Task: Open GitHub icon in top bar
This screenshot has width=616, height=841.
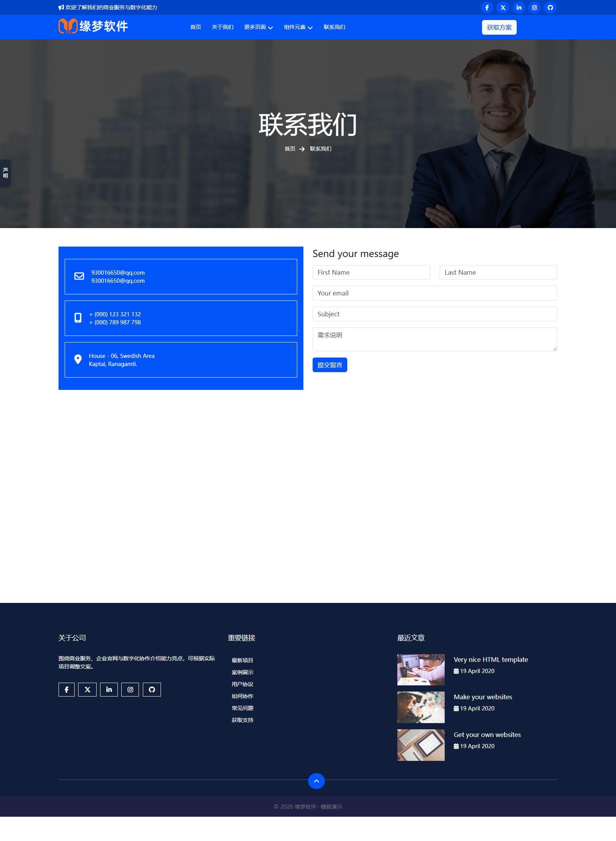Action: (x=550, y=7)
